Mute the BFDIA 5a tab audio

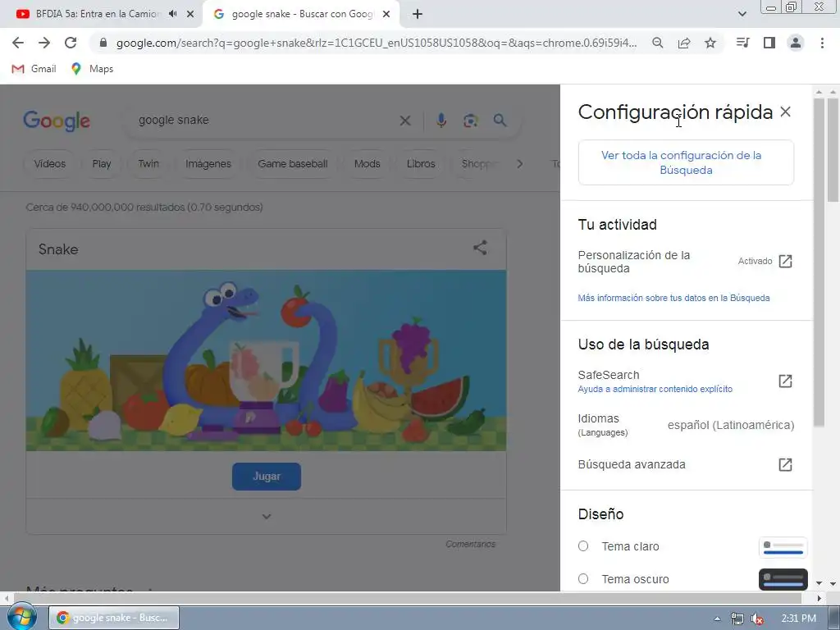172,14
